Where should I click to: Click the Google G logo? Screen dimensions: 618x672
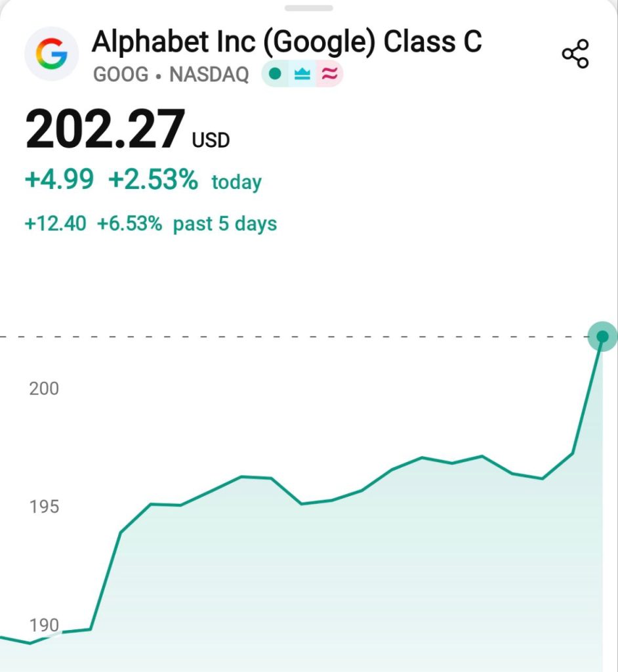[x=51, y=54]
